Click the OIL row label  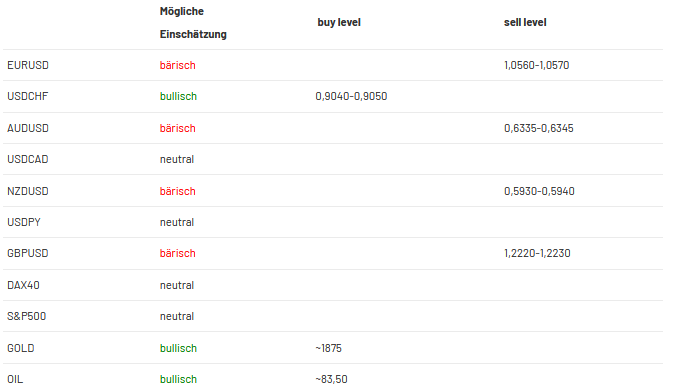tap(15, 379)
